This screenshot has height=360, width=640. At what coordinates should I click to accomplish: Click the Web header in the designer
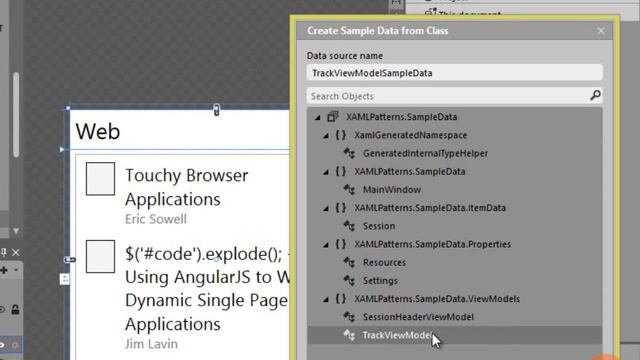click(x=98, y=131)
